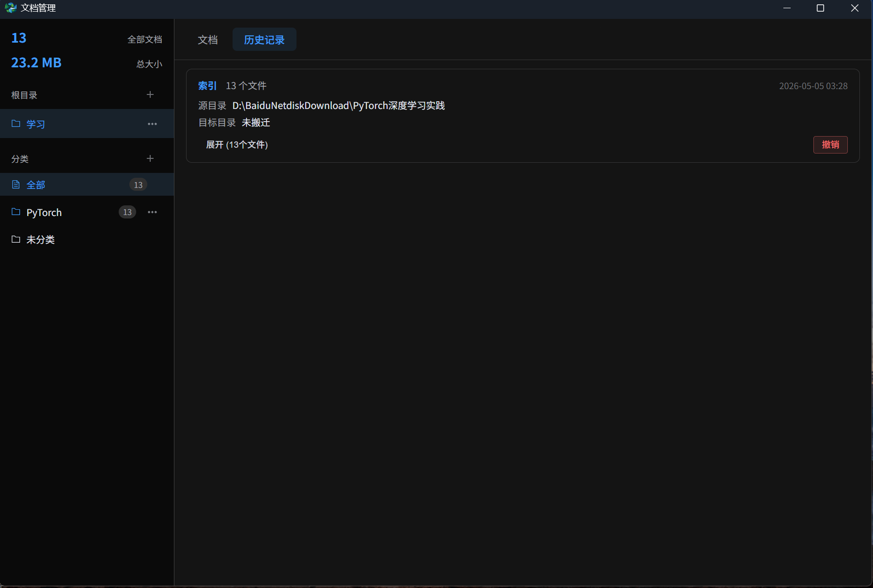Select the 学习 root directory
This screenshot has height=588, width=873.
[87, 124]
